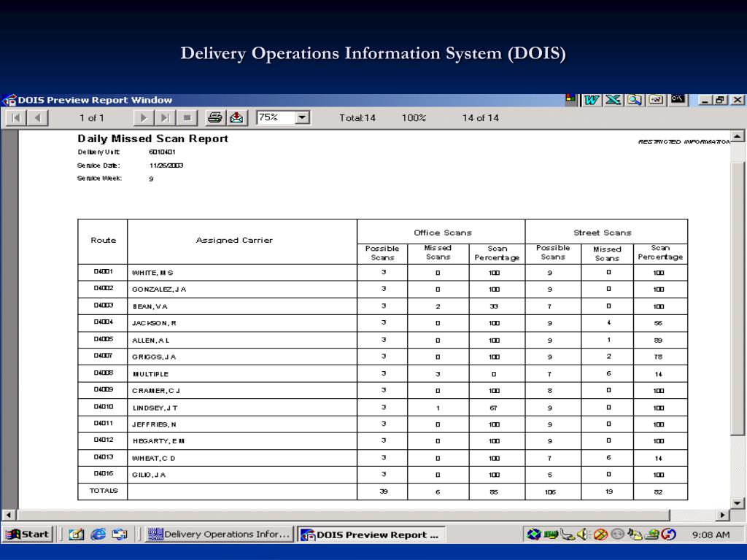The height and width of the screenshot is (560, 747).
Task: Jump to the last report page
Action: point(165,117)
